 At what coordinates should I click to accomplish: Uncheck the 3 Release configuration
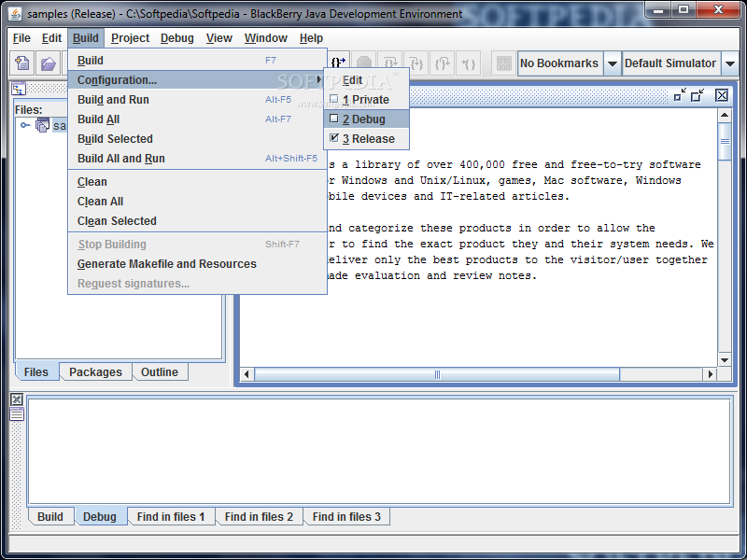(366, 138)
